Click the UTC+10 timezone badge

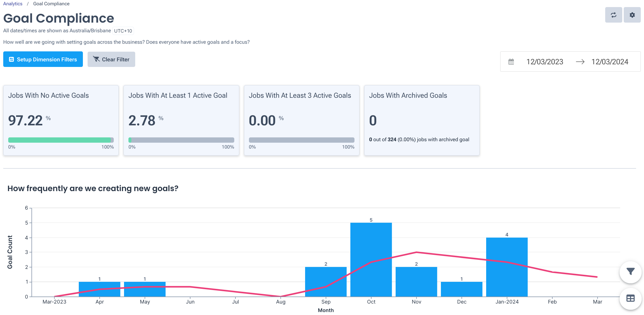pos(123,31)
